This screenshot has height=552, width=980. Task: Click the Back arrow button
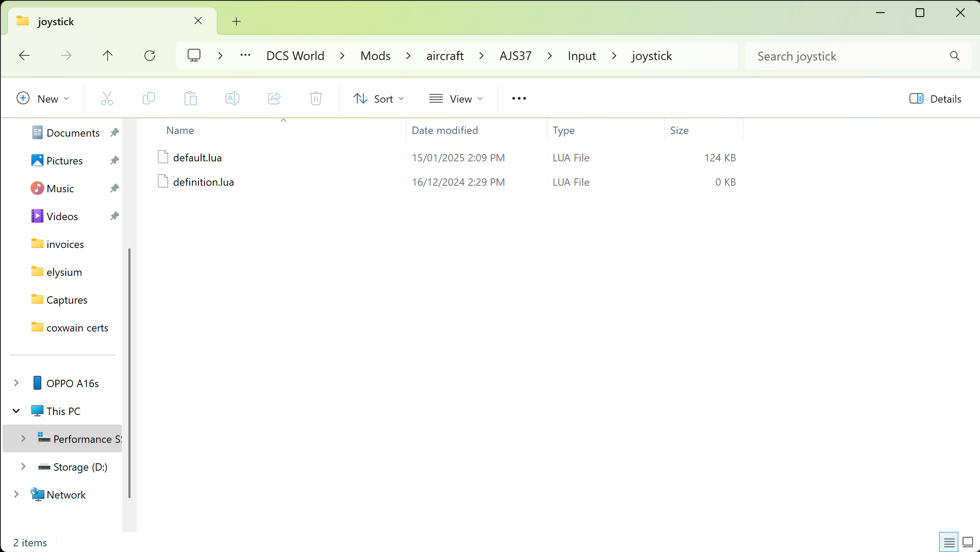click(24, 56)
